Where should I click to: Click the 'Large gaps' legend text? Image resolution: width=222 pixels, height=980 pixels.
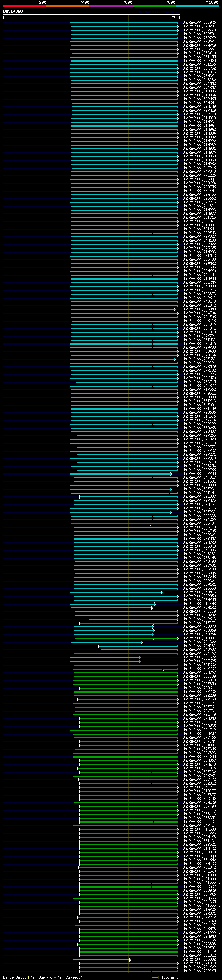pos(15,977)
